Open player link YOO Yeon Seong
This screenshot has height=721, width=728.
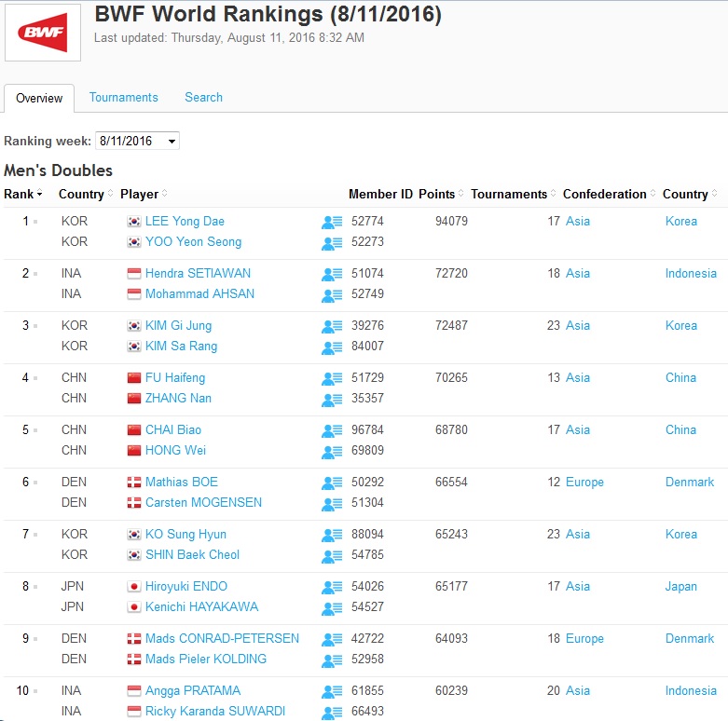tap(193, 242)
